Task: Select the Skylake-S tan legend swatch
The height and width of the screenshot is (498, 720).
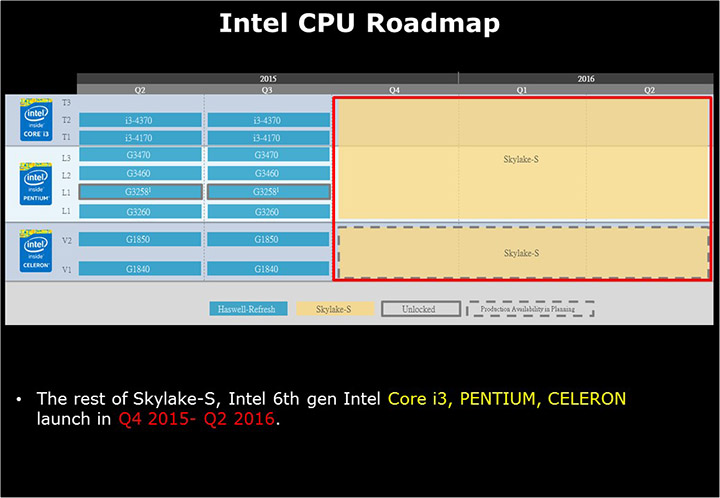Action: (x=335, y=309)
